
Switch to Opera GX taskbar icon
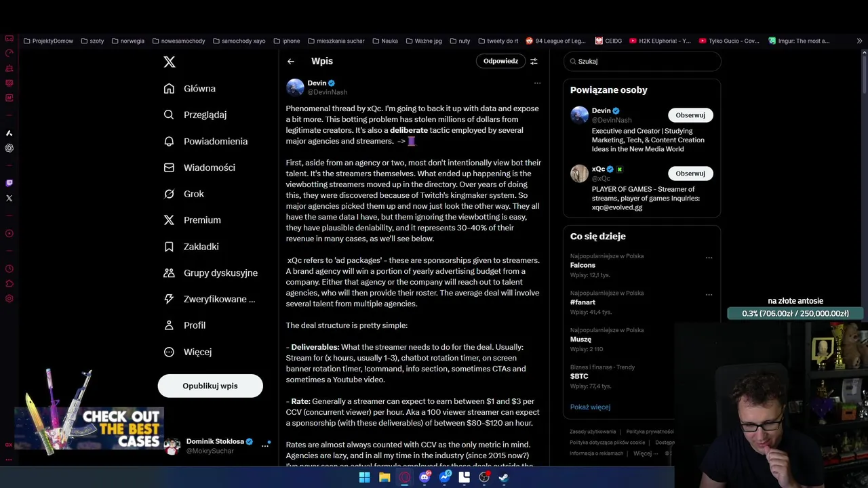coord(405,477)
